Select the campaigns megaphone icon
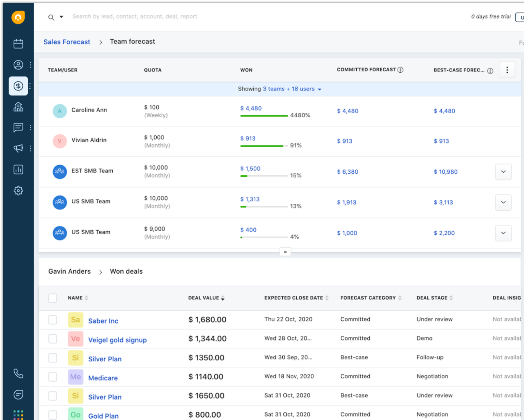 pos(18,148)
